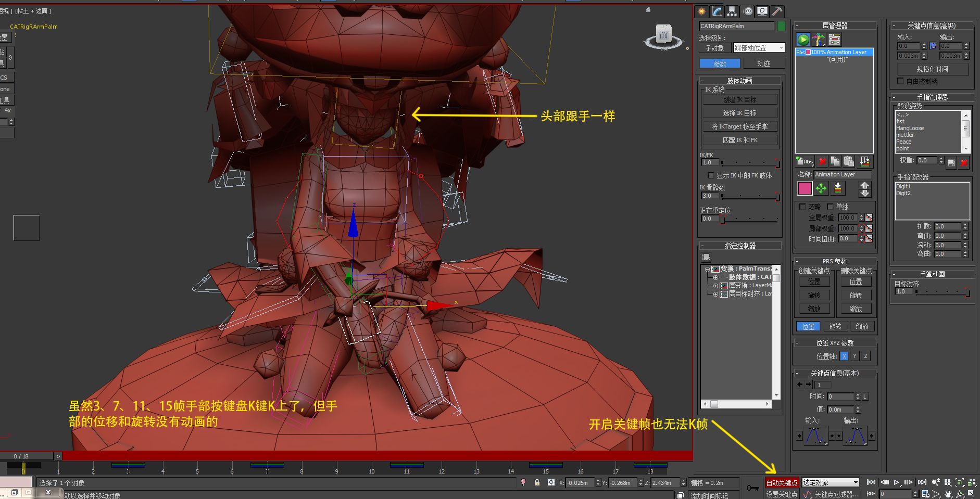Enable the 自由控制柄 checkbox
The height and width of the screenshot is (499, 980).
pos(900,81)
